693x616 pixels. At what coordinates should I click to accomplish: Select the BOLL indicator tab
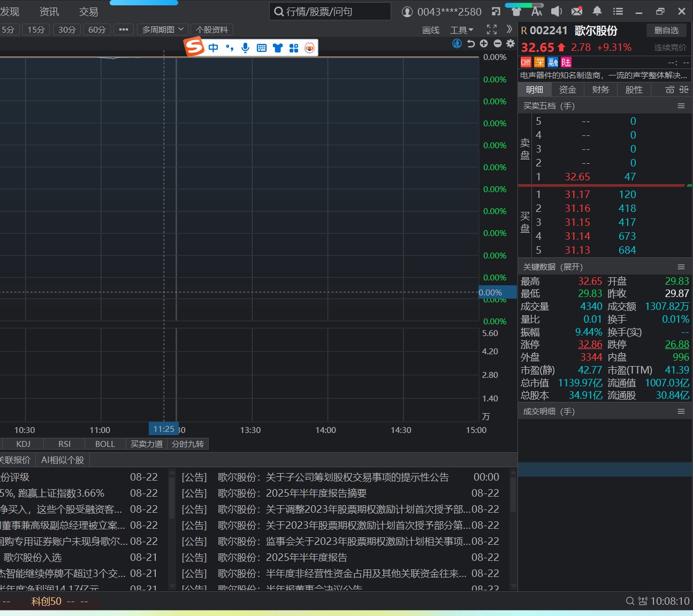[105, 444]
